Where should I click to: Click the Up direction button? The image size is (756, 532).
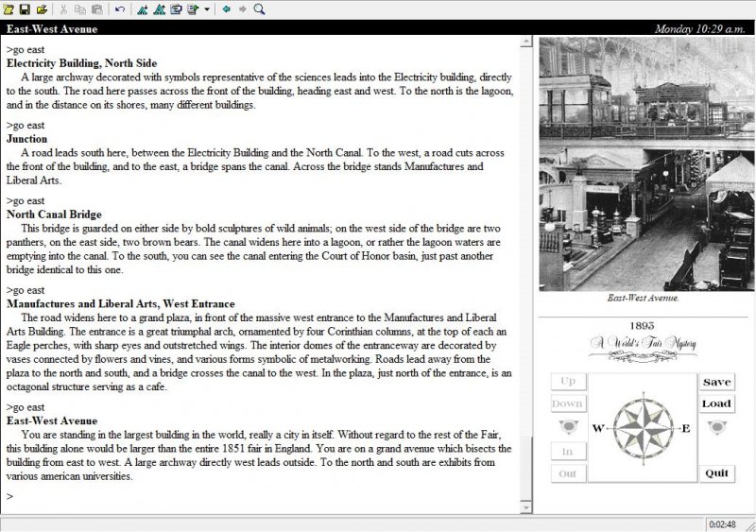569,381
